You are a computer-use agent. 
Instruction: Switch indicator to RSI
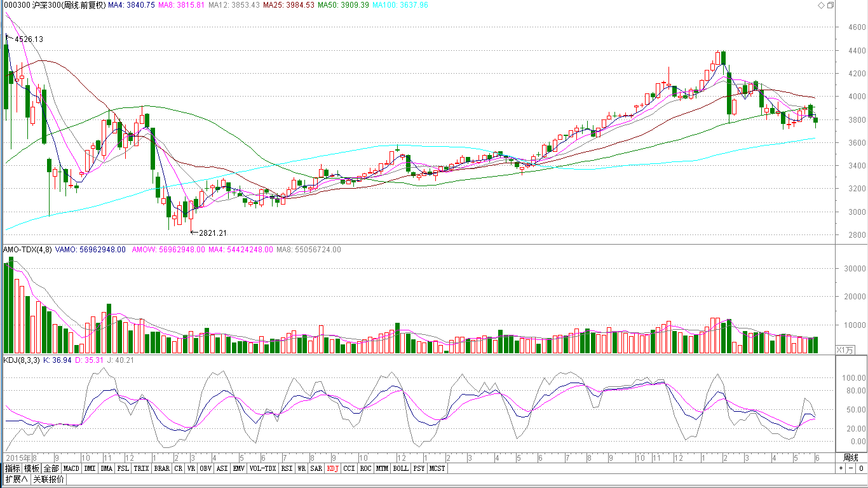pos(287,468)
